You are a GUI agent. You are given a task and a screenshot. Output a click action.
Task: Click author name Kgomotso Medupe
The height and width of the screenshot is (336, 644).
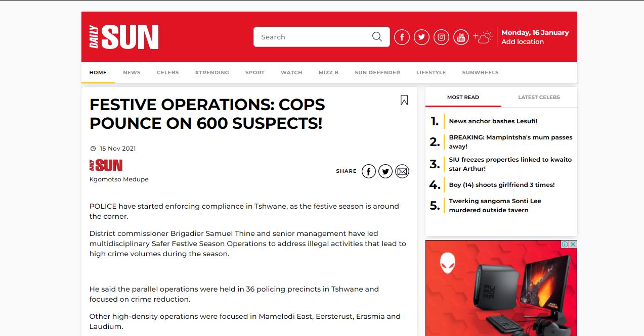point(119,179)
